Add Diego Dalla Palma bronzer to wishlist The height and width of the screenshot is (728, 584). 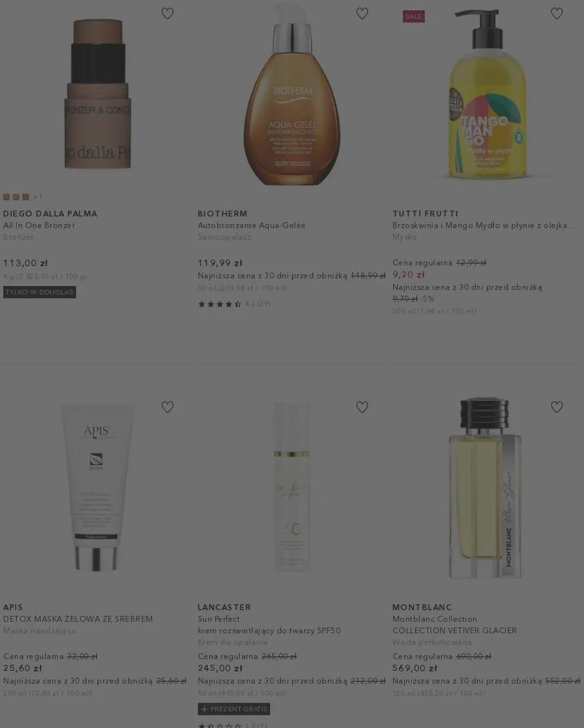tap(167, 14)
